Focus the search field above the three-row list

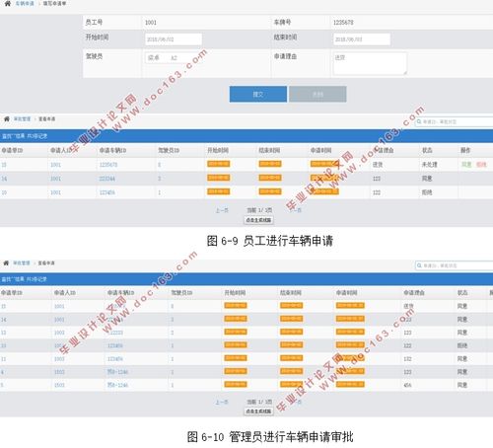[455, 122]
